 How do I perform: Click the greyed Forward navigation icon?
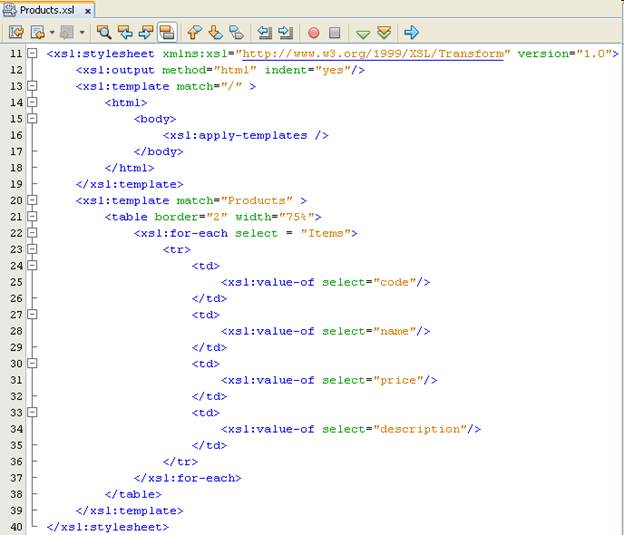point(67,32)
